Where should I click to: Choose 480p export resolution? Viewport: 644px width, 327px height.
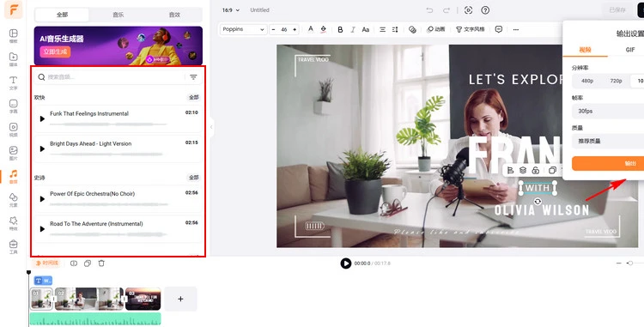pos(587,81)
